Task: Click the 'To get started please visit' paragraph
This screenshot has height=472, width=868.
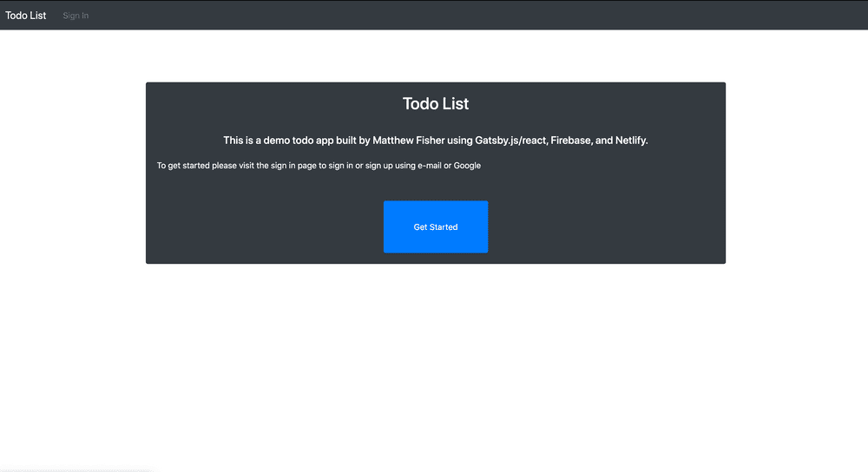Action: click(319, 166)
